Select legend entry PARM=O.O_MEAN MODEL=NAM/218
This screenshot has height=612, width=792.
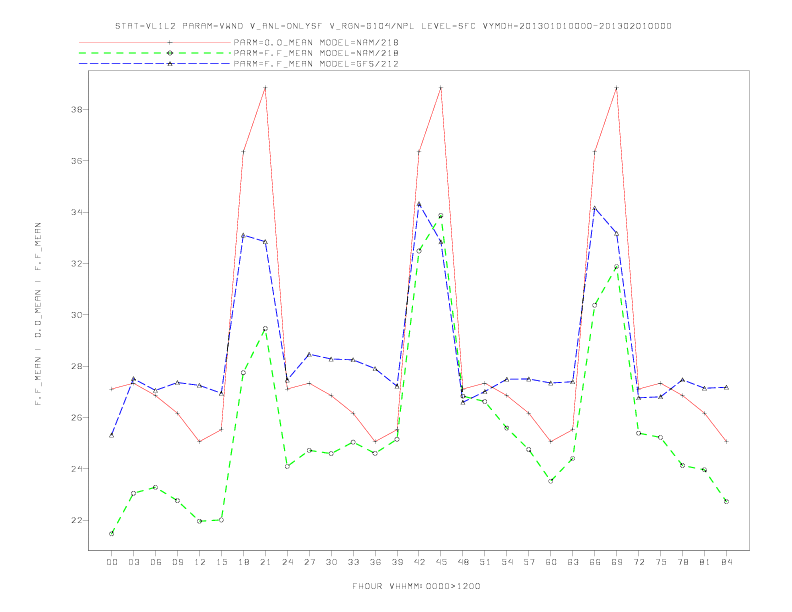[316, 42]
